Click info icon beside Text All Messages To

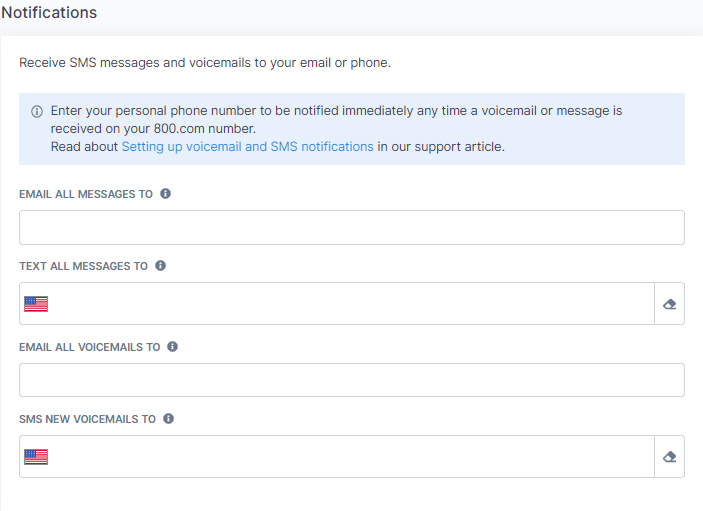tap(161, 266)
